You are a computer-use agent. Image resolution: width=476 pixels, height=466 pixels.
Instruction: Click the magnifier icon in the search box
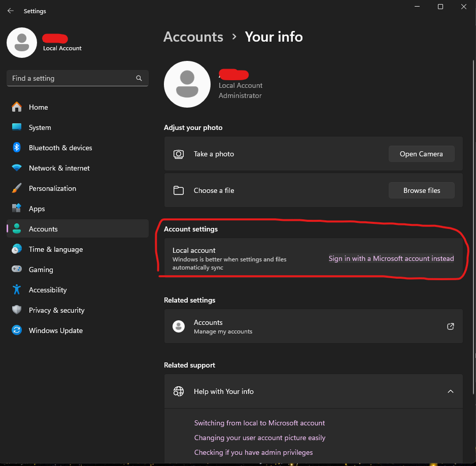(139, 78)
